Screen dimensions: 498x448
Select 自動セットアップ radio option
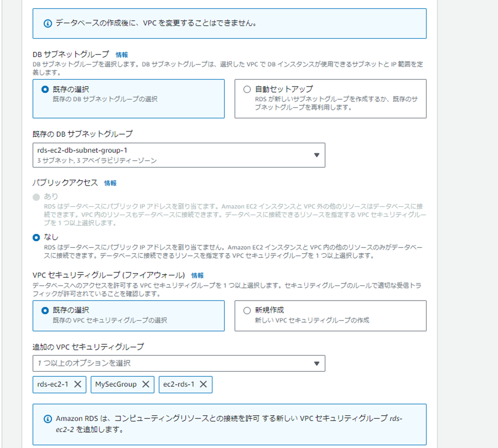[x=247, y=90]
